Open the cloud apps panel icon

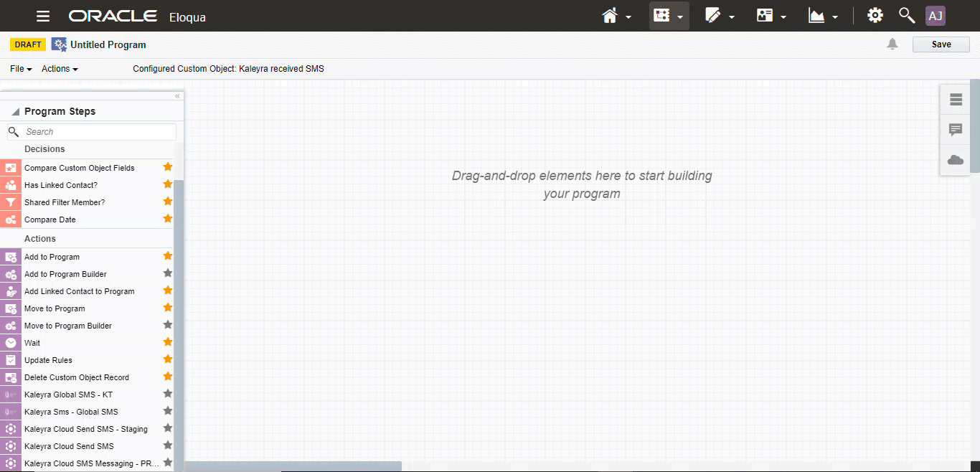956,160
